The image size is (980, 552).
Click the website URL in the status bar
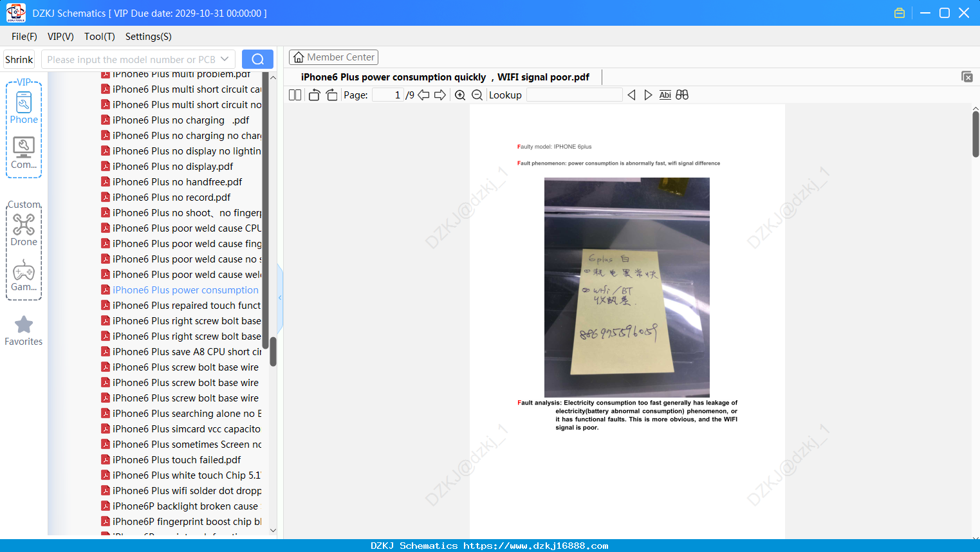535,546
